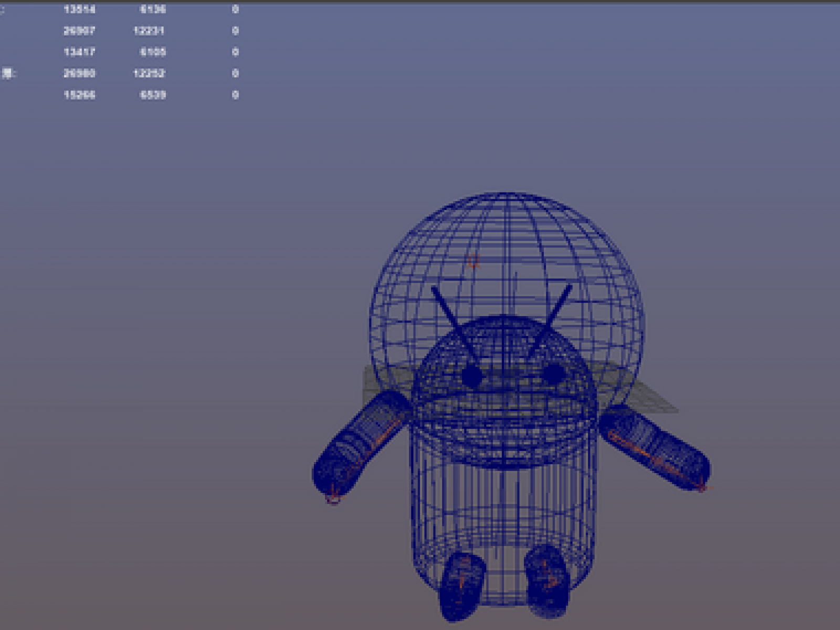Click the red joint marker at left arm tip

333,497
